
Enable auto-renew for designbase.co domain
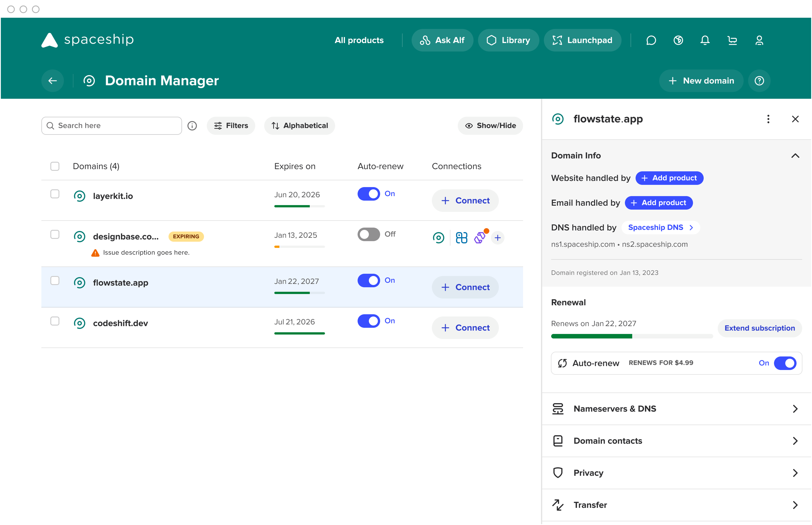coord(369,234)
